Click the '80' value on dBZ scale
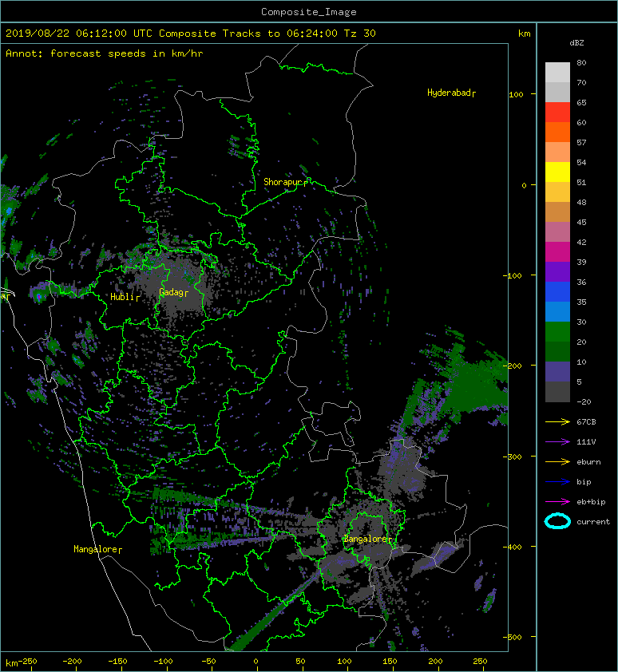The width and height of the screenshot is (618, 672). [581, 62]
